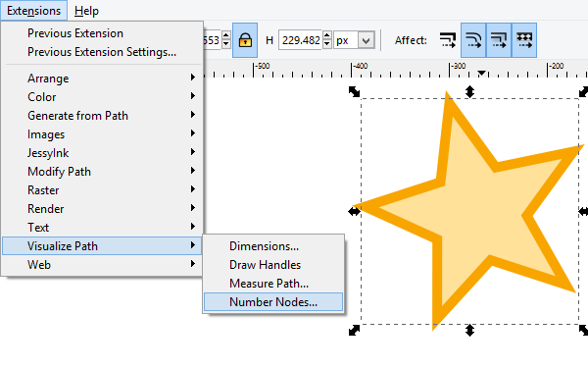Expand the Text submenu
588x368 pixels.
point(102,228)
